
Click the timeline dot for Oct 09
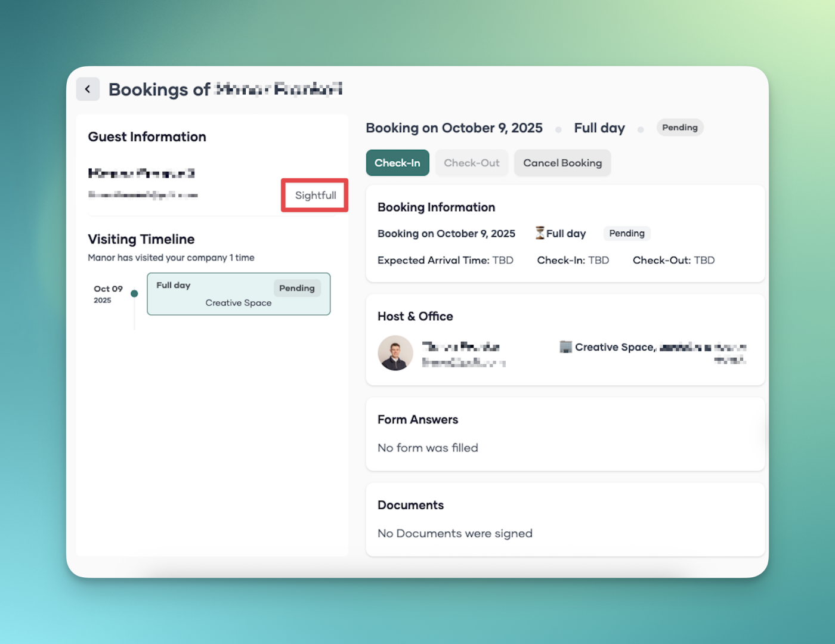pyautogui.click(x=134, y=293)
